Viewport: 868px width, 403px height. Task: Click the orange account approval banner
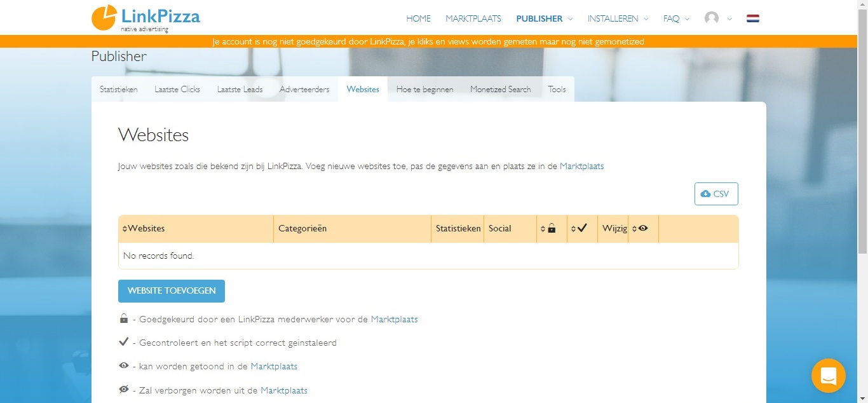pyautogui.click(x=428, y=41)
